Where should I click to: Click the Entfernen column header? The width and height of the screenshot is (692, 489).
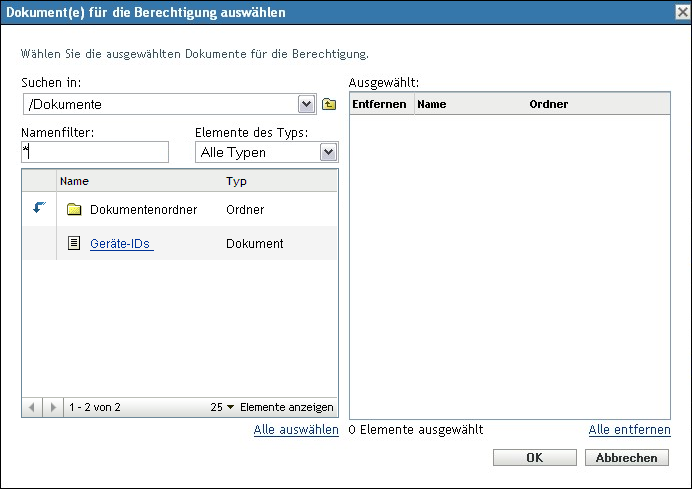(x=381, y=103)
